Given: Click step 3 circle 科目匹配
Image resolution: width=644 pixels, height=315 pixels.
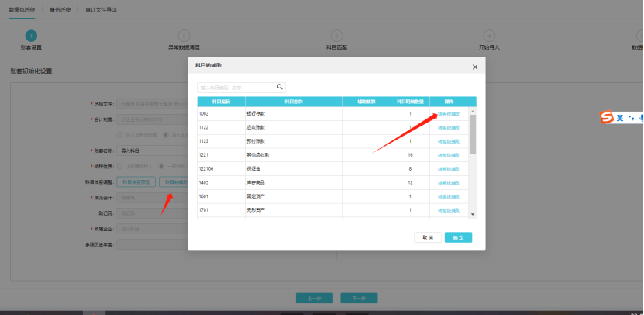Looking at the screenshot, I should coord(336,35).
